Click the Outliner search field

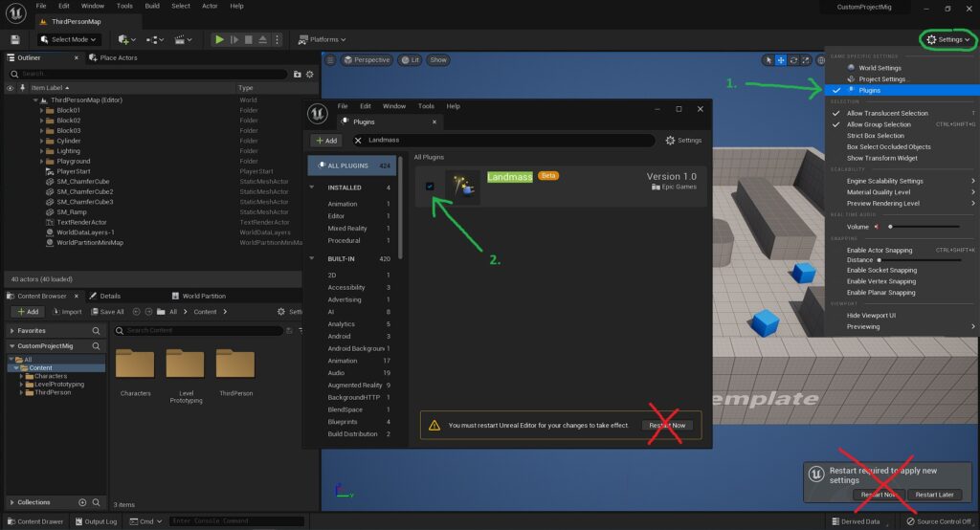point(148,74)
